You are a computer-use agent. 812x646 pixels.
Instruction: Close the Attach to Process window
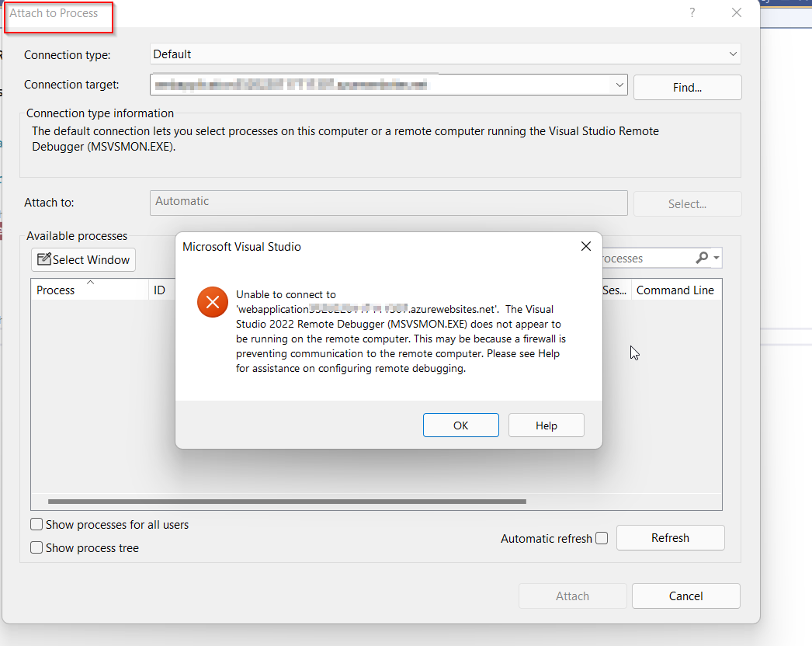point(737,12)
